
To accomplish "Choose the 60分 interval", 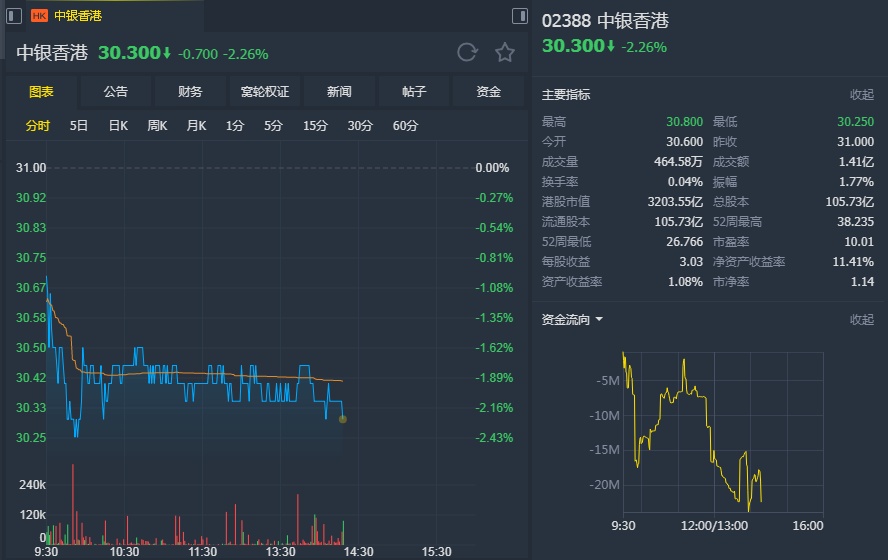I will point(405,126).
